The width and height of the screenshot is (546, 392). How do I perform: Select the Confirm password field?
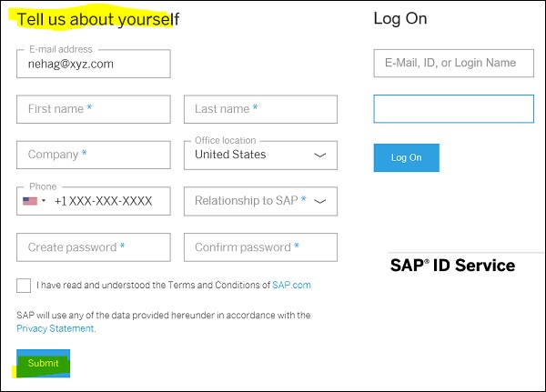click(x=260, y=247)
